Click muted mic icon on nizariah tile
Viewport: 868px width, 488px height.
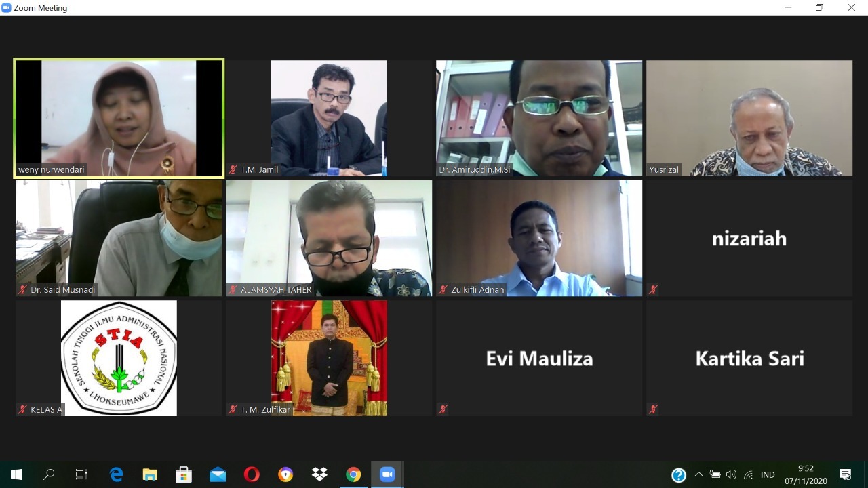(653, 290)
